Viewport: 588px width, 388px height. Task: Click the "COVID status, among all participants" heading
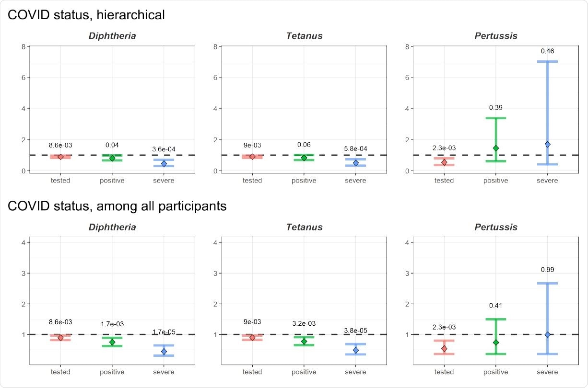(x=117, y=206)
